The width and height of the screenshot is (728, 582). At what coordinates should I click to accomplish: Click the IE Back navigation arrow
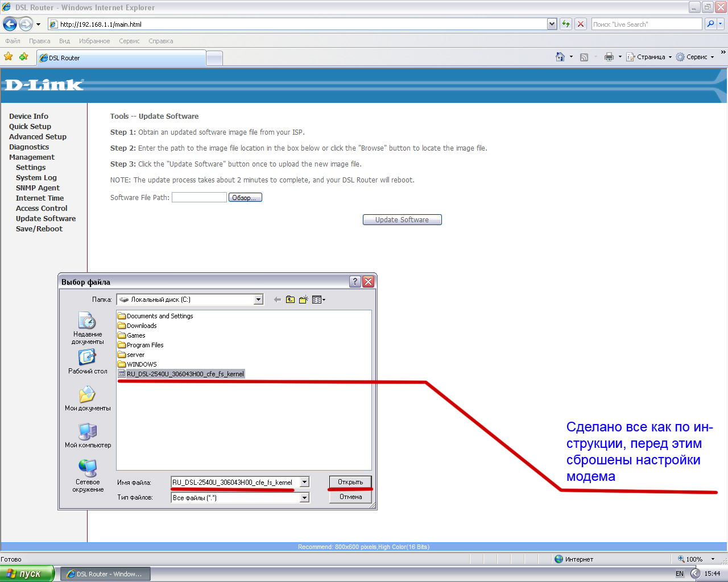click(x=10, y=24)
